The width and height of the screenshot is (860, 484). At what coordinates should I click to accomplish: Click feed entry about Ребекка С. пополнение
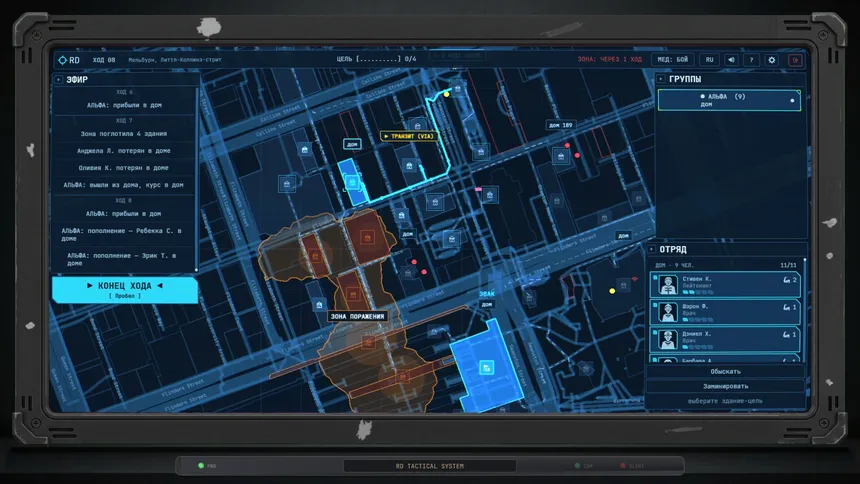click(122, 235)
